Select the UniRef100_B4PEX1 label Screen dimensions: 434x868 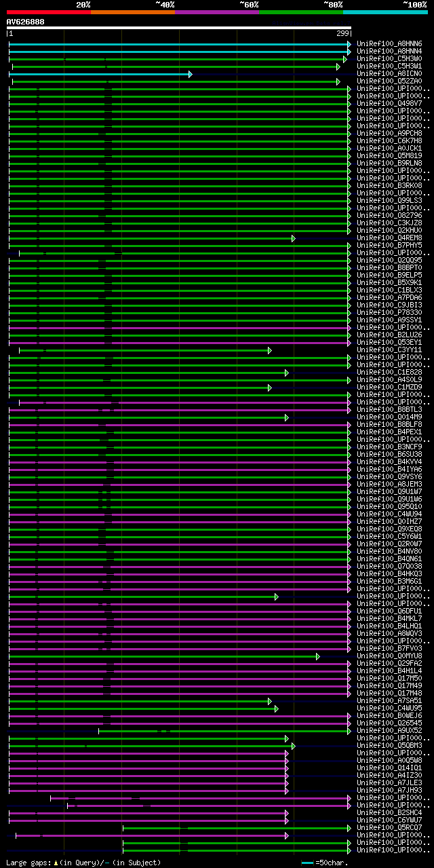click(389, 432)
